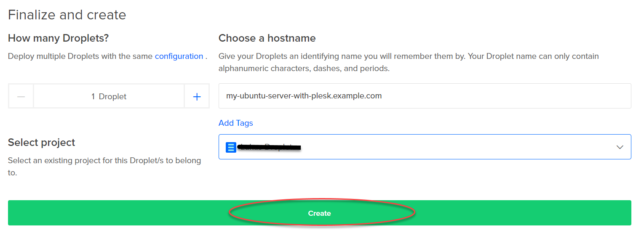The image size is (644, 233).
Task: Click the plus icon to add a Droplet
Action: [197, 97]
